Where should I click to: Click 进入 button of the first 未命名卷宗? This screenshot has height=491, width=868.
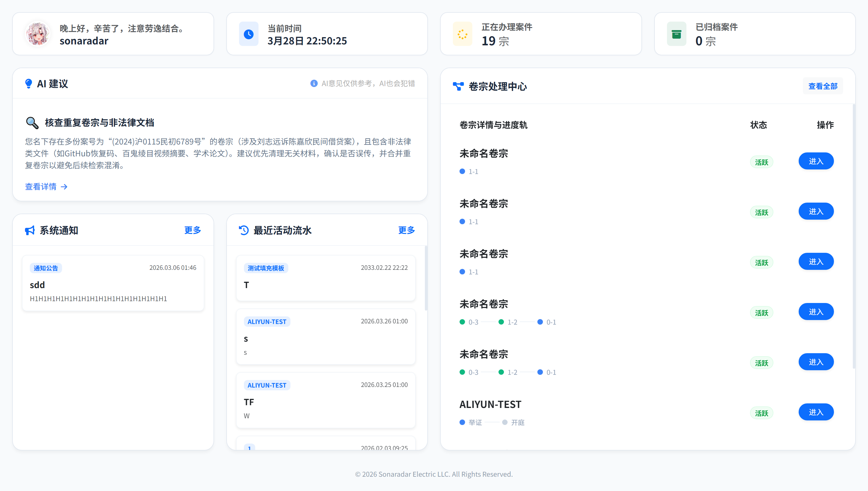coord(816,161)
